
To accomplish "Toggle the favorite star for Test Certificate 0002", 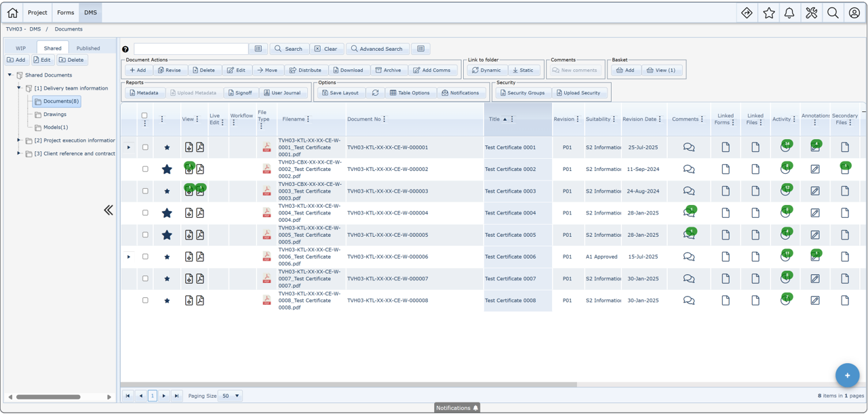I will coord(167,169).
